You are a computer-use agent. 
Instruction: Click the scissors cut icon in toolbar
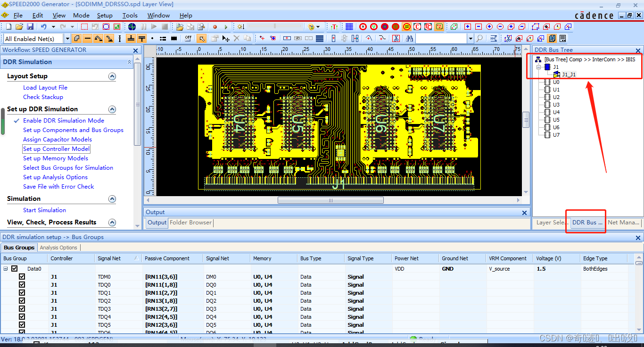coord(396,39)
